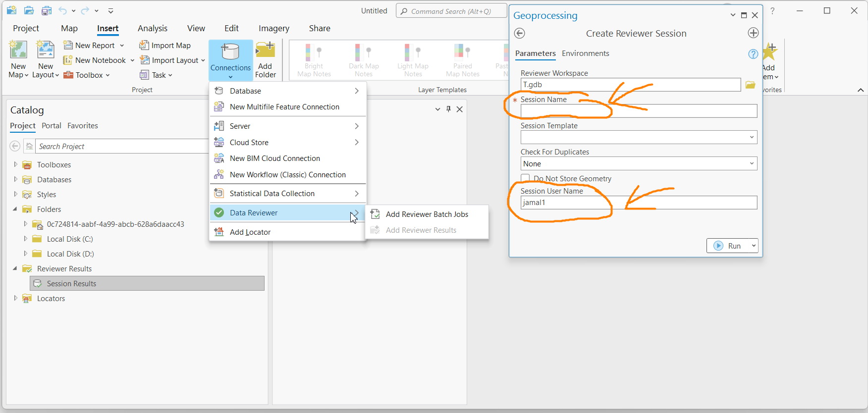
Task: Click the Add Locator menu entry
Action: click(288, 232)
